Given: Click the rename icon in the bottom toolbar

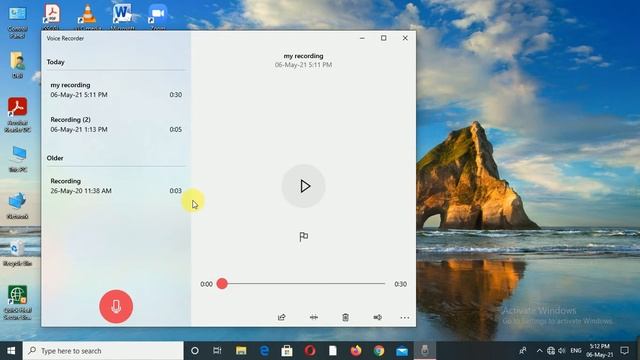Looking at the screenshot, I should (378, 317).
